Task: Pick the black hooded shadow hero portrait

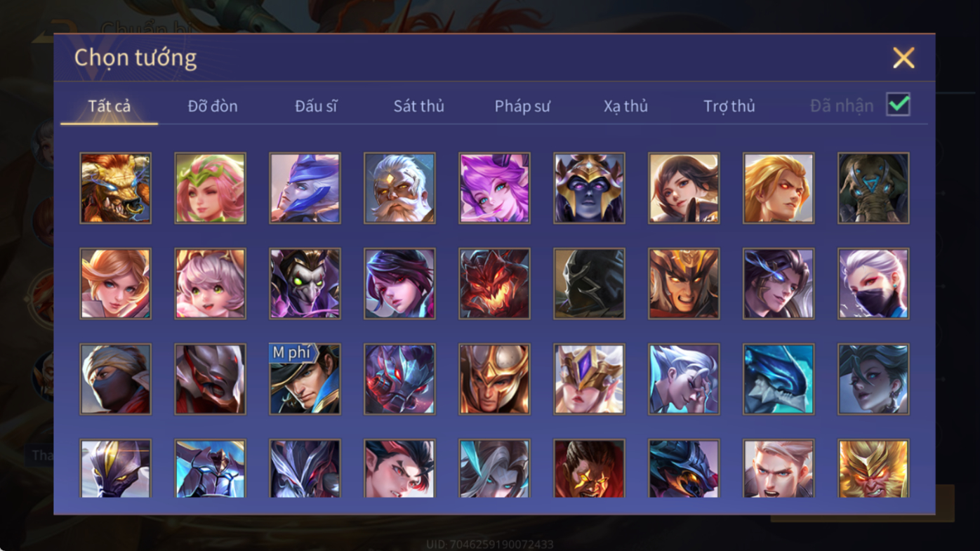Action: click(589, 284)
